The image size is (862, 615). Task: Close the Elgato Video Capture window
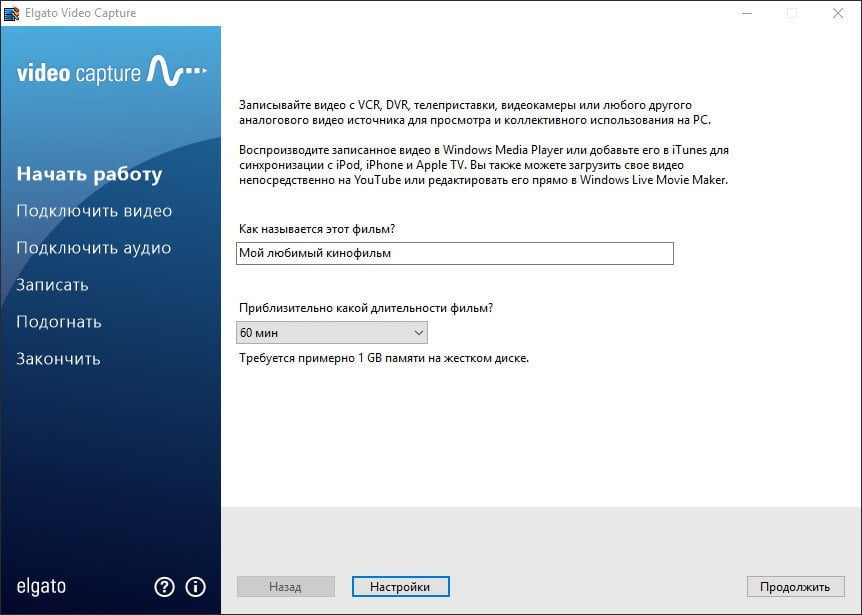tap(837, 13)
